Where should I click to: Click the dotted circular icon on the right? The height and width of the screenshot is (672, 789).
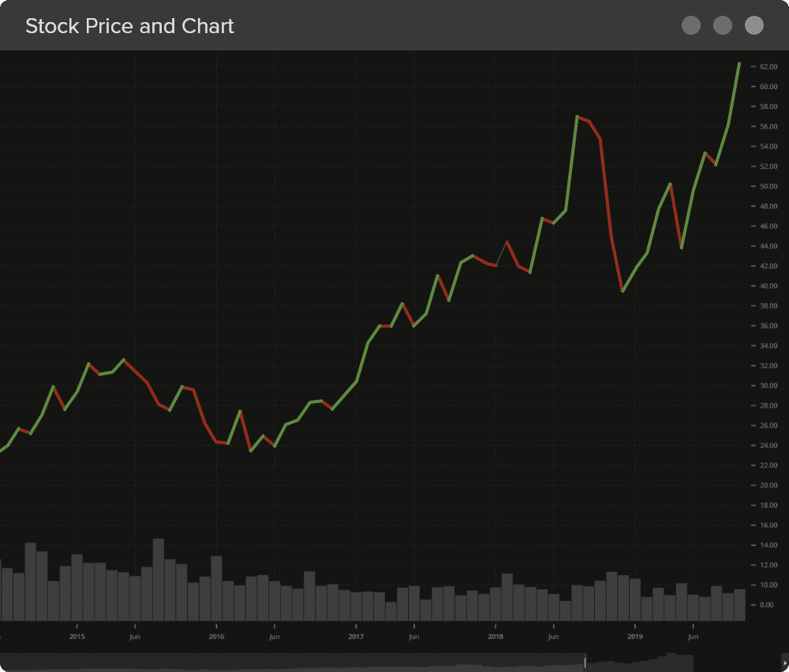coord(753,25)
